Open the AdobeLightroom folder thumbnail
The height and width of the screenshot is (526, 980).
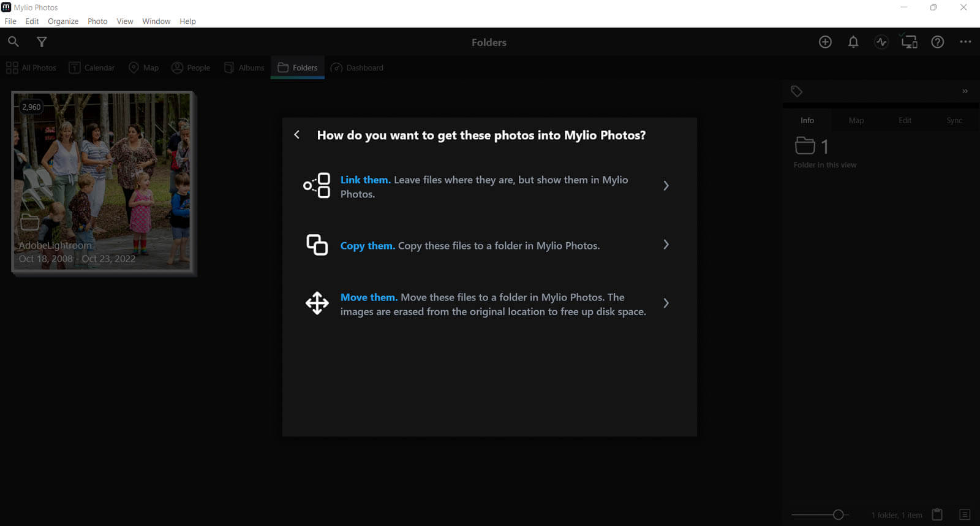click(102, 181)
